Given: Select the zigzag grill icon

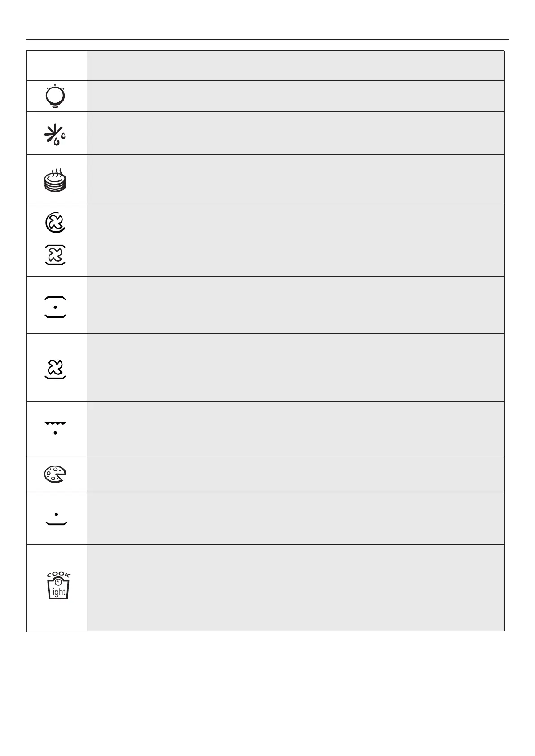Looking at the screenshot, I should (56, 427).
